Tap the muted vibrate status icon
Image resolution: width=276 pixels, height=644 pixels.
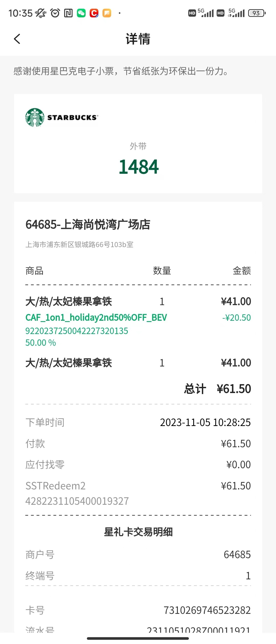(41, 13)
